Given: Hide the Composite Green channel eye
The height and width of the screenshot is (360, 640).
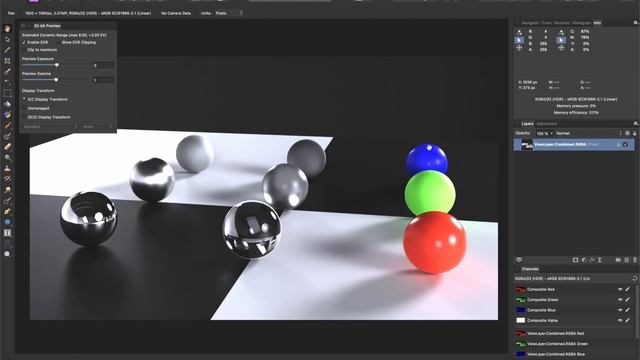Looking at the screenshot, I should pyautogui.click(x=620, y=300).
